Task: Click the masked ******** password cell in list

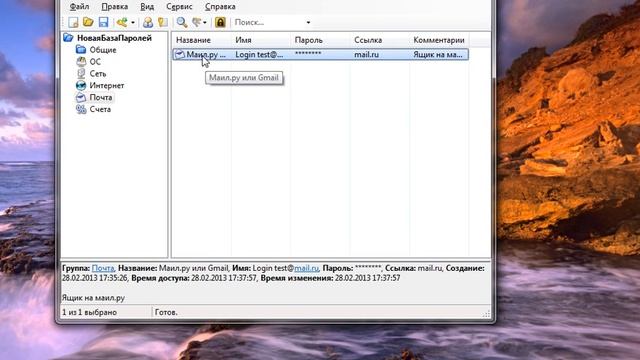Action: pos(308,54)
